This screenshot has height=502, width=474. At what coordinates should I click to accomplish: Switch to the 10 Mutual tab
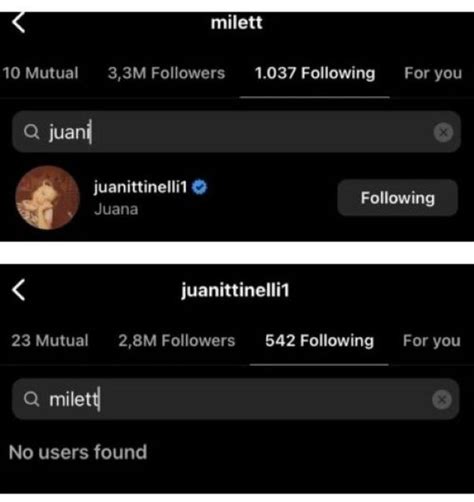coord(40,73)
